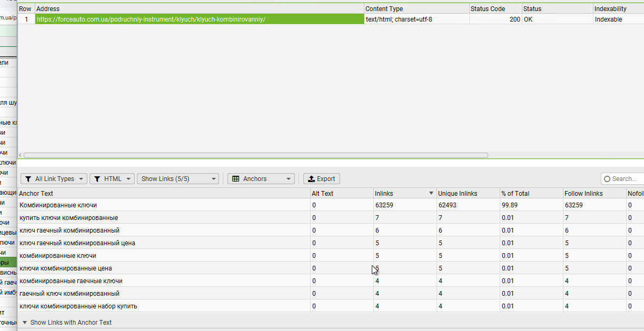Click the Status Code column header

(496, 9)
